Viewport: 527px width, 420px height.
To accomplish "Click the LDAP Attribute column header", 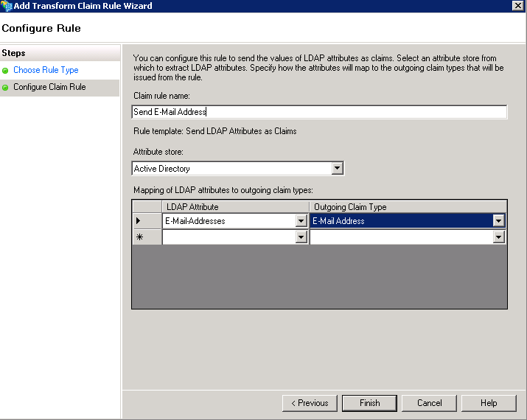I will point(235,207).
